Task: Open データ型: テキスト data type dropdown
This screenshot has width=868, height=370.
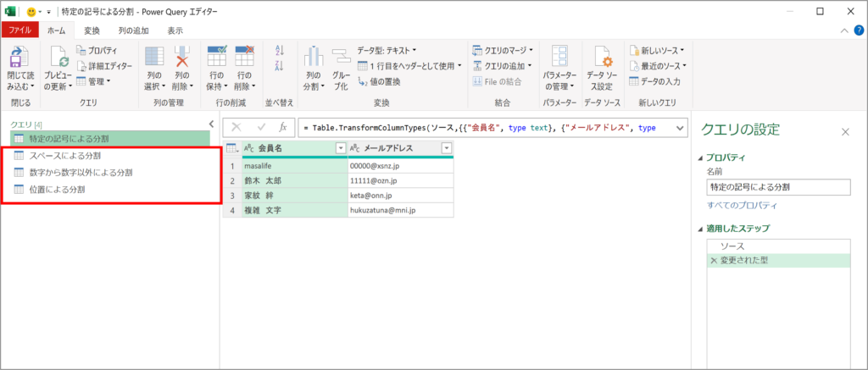Action: [387, 50]
